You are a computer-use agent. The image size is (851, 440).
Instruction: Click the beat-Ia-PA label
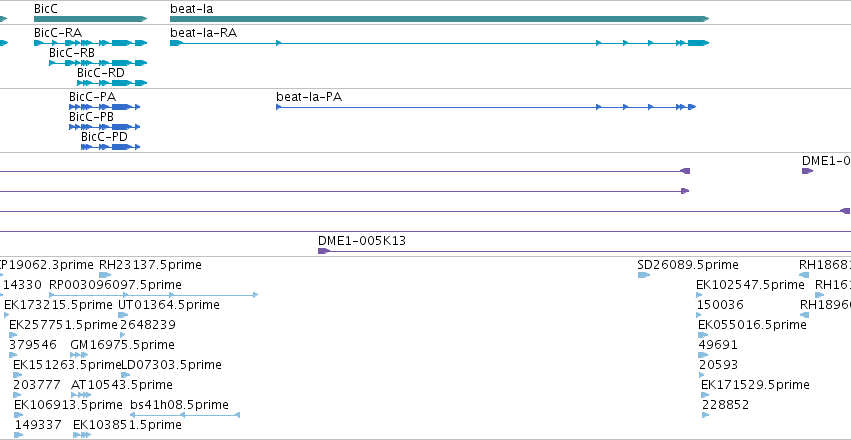coord(309,97)
